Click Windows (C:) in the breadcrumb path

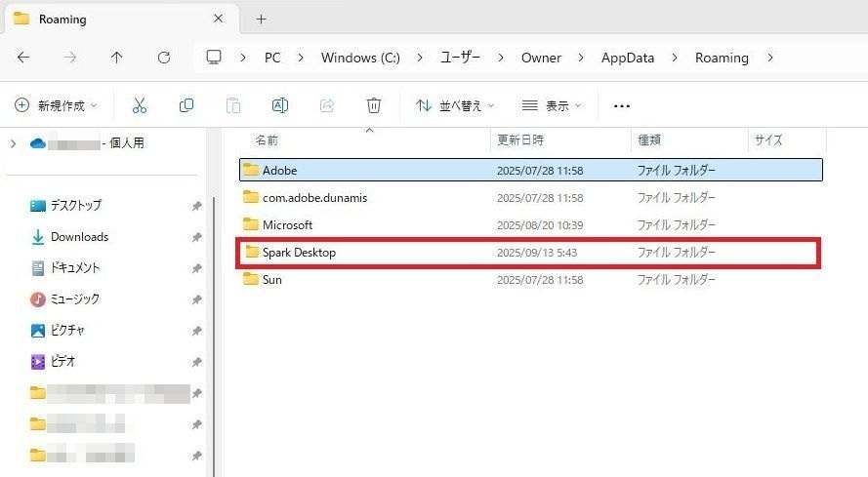[x=360, y=58]
